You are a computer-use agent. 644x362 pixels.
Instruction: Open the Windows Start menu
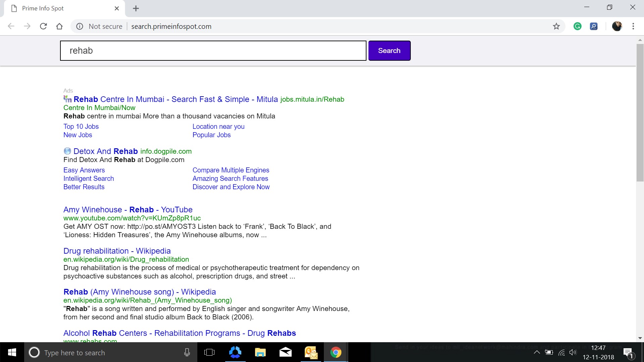(x=12, y=353)
